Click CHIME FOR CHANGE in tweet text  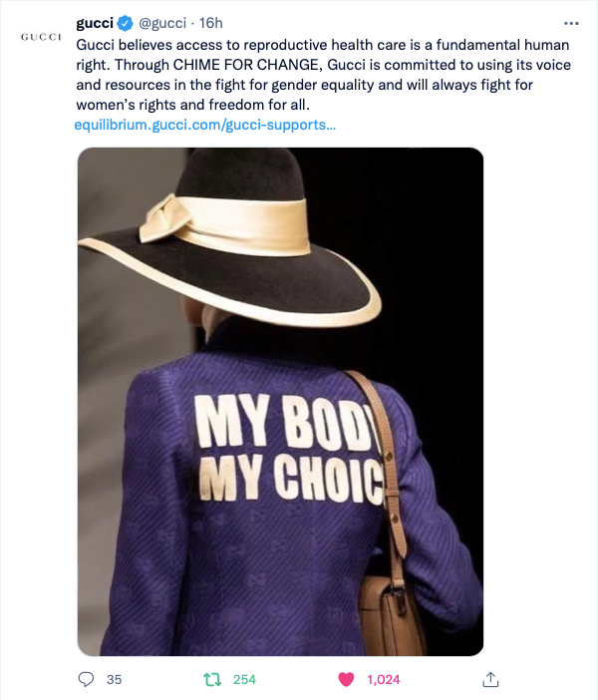pos(247,65)
